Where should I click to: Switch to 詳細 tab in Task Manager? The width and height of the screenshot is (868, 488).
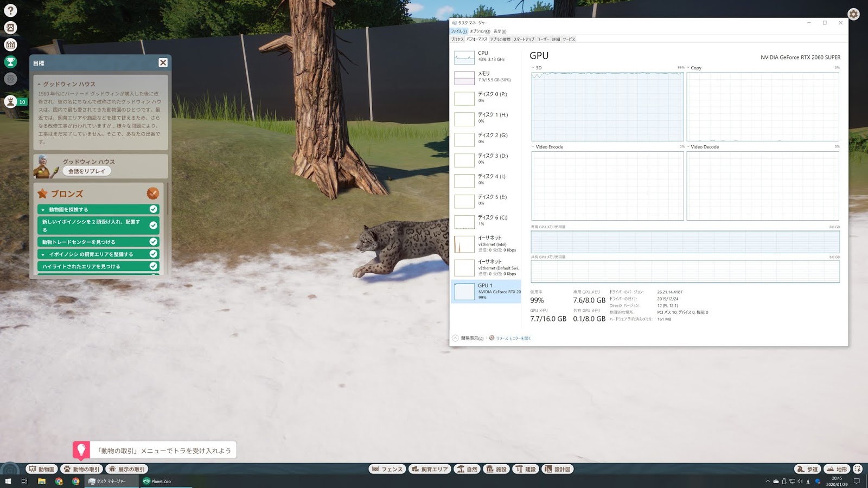click(556, 40)
